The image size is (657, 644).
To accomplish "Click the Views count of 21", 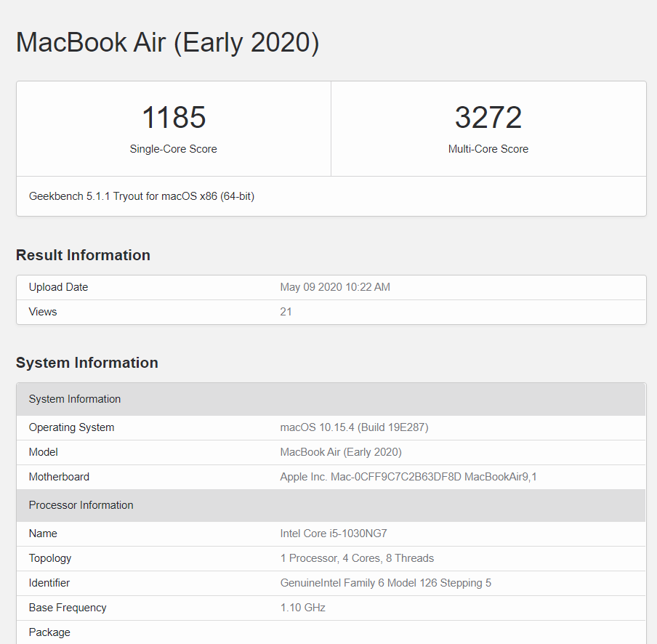I will (x=286, y=311).
